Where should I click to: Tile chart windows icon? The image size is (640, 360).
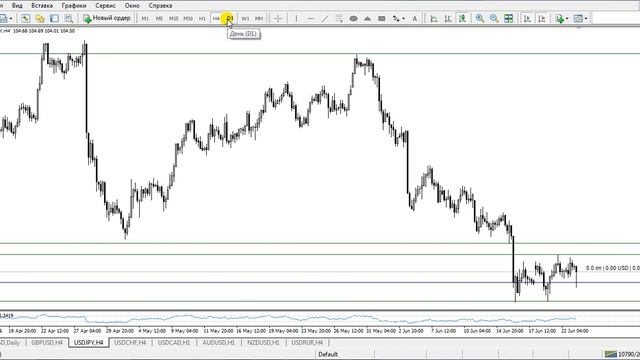(508, 18)
